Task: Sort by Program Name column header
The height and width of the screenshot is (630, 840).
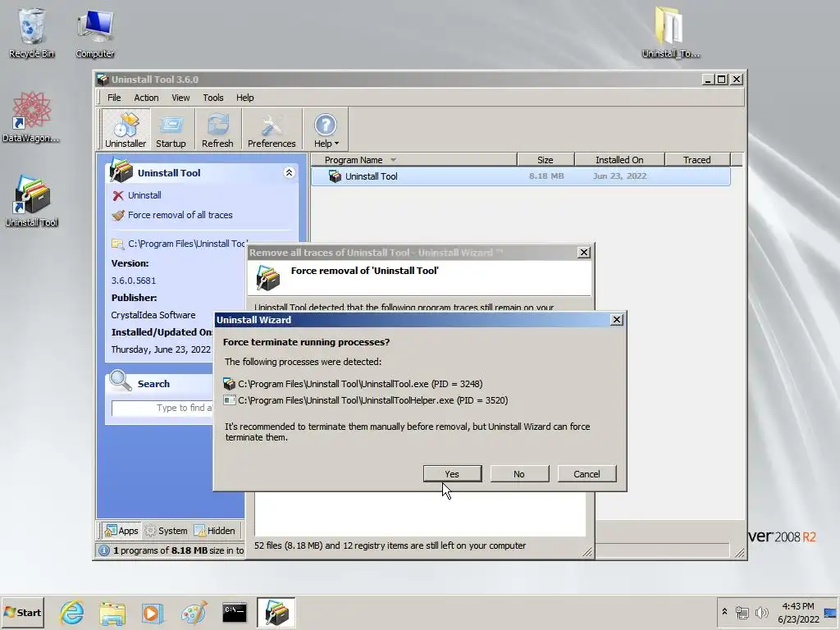Action: (x=413, y=160)
